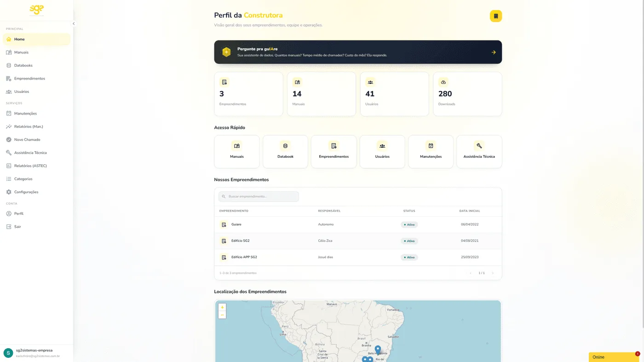Click the Edifício SG2 row building icon

pos(224,241)
